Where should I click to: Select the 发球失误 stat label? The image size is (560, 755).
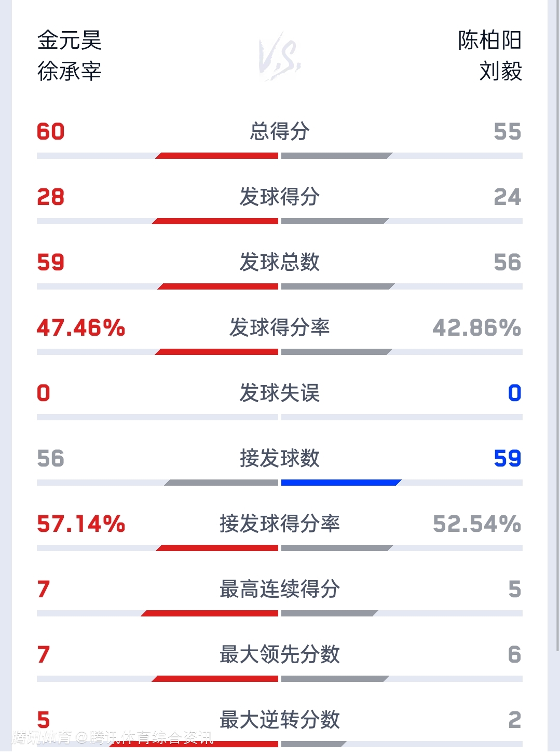click(280, 393)
